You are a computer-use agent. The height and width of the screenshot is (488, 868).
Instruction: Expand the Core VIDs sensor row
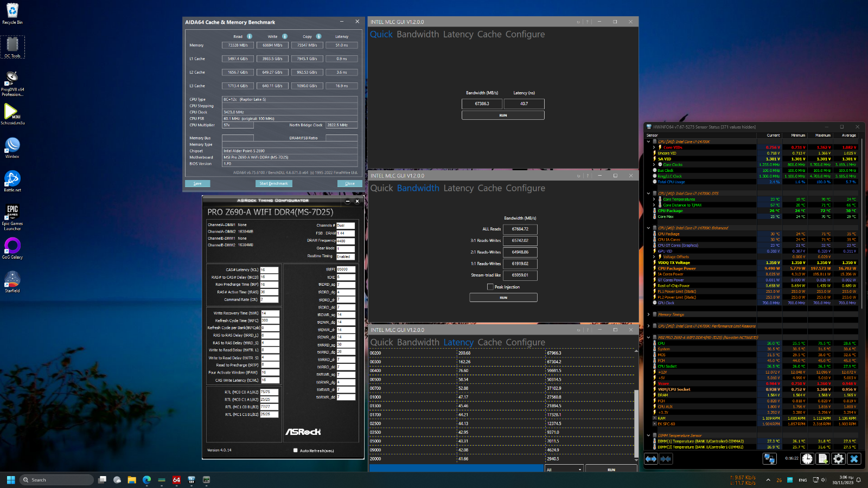point(654,147)
